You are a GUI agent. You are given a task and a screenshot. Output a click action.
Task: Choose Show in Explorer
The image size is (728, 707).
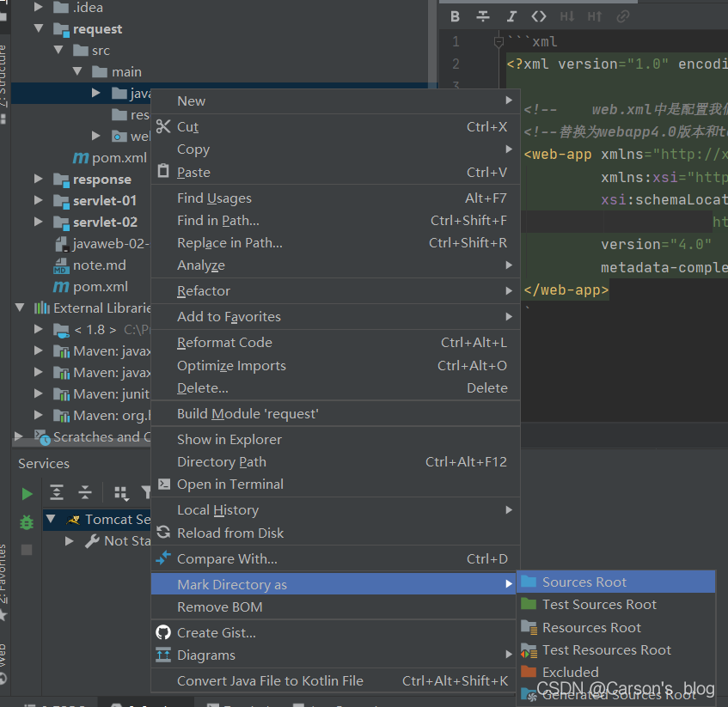point(335,439)
